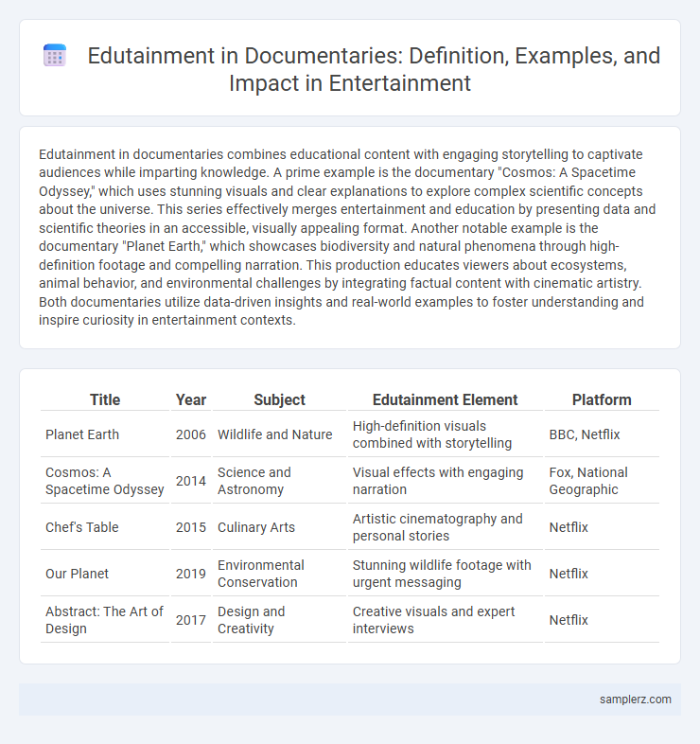
Task: Click the samplerz.com footer link
Action: coord(635,699)
